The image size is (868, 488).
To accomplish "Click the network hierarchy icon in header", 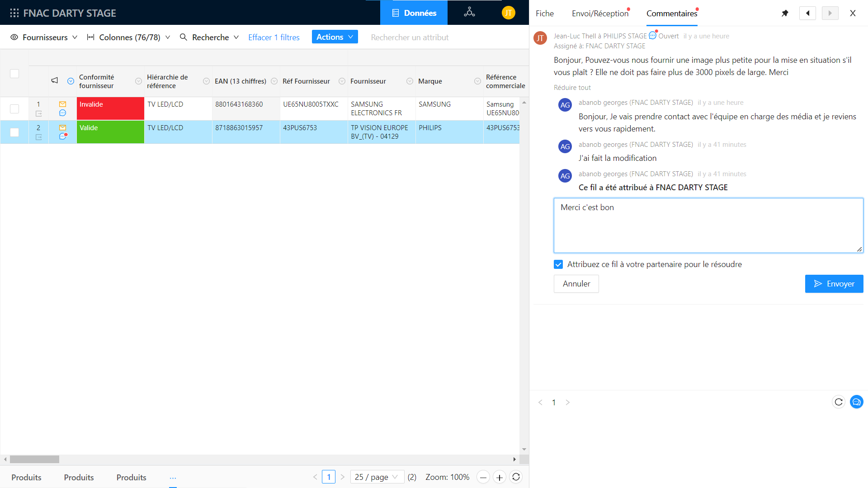I will pyautogui.click(x=469, y=12).
